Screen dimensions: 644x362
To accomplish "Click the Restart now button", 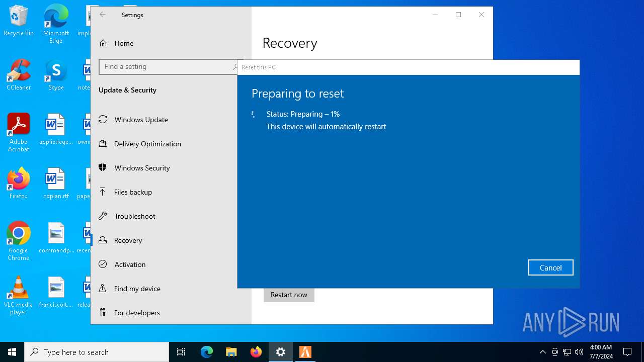I will pyautogui.click(x=289, y=295).
